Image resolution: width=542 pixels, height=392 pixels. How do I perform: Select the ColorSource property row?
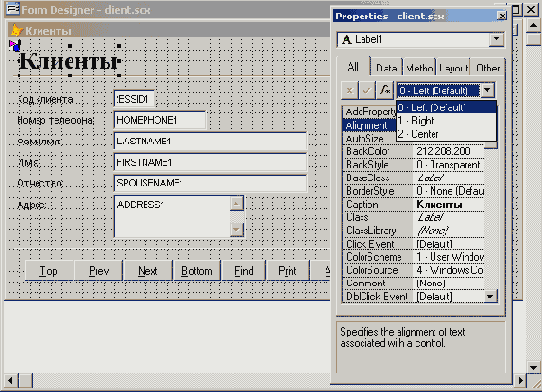tap(413, 270)
